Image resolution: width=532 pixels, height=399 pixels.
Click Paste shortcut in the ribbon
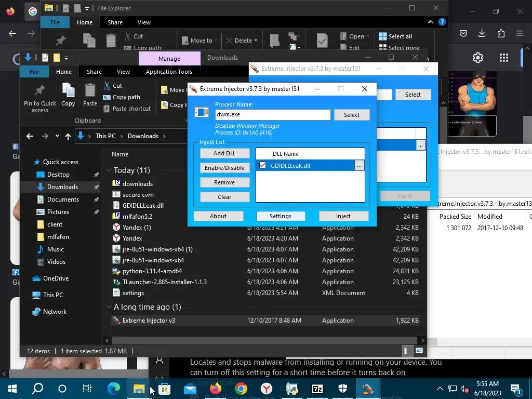coord(127,109)
